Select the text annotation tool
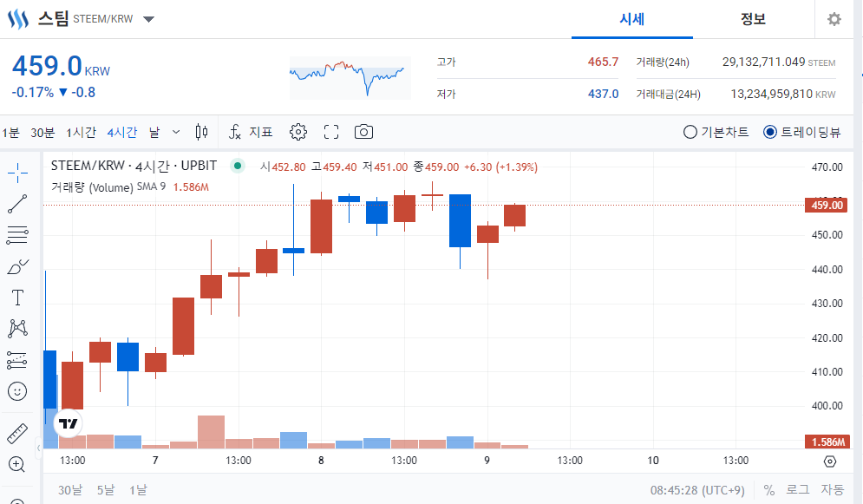 click(x=17, y=298)
